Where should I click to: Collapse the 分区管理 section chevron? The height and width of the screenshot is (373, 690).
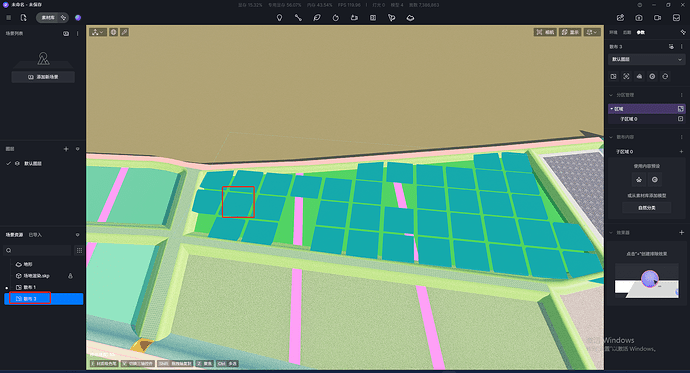pyautogui.click(x=611, y=95)
